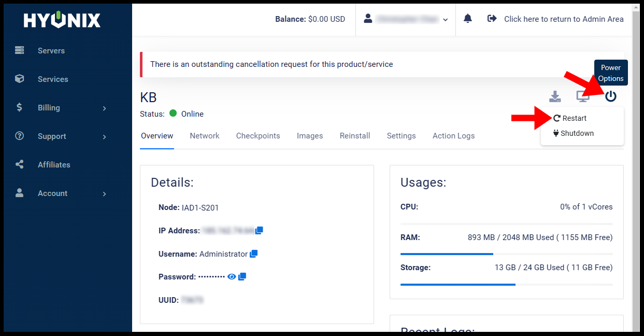The width and height of the screenshot is (644, 336).
Task: Click the notification bell icon
Action: click(468, 19)
